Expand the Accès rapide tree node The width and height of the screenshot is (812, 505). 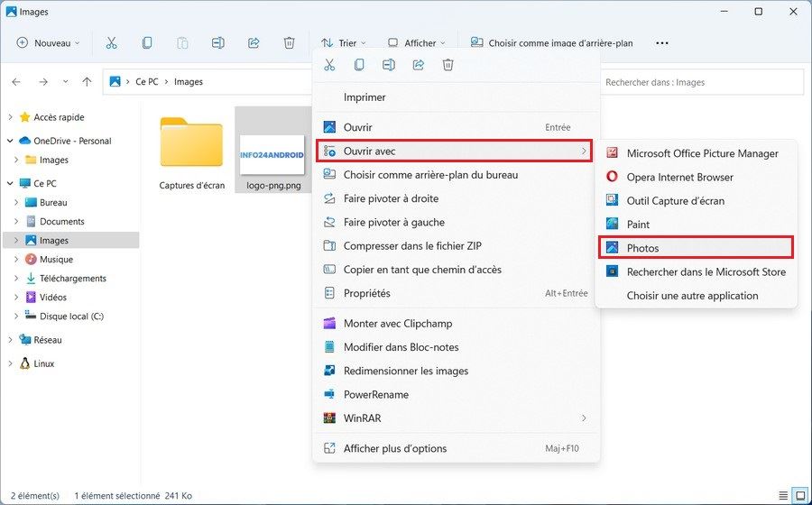10,117
